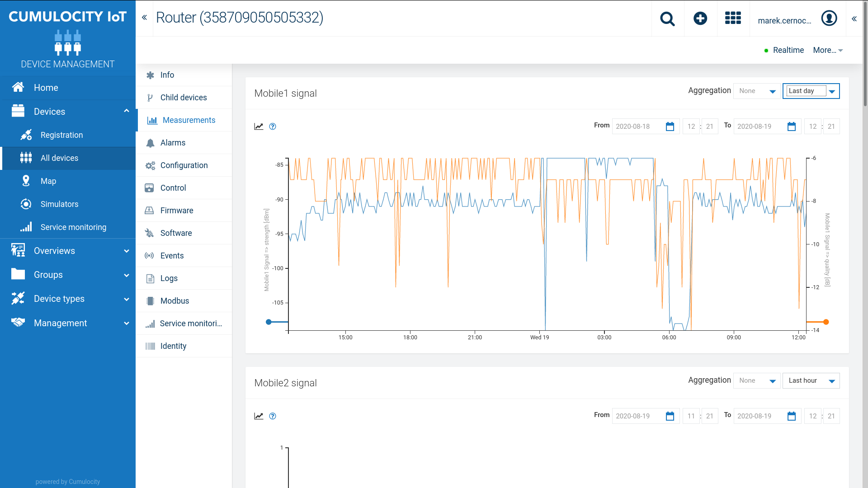Open help icon in Mobile2 signal panel
The height and width of the screenshot is (488, 868).
click(x=273, y=416)
